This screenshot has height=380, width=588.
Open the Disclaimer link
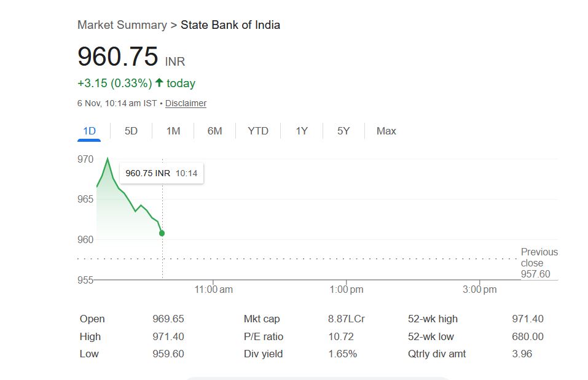(x=186, y=103)
